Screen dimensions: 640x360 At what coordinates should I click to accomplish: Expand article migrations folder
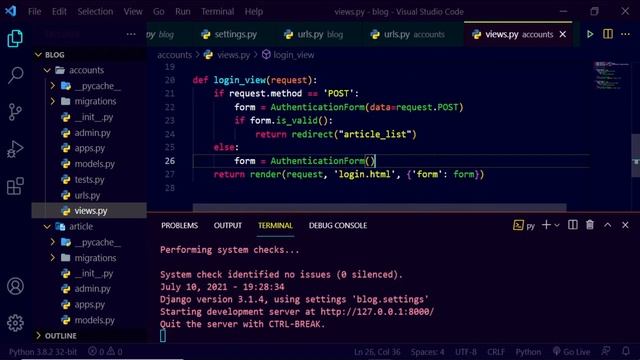click(53, 258)
